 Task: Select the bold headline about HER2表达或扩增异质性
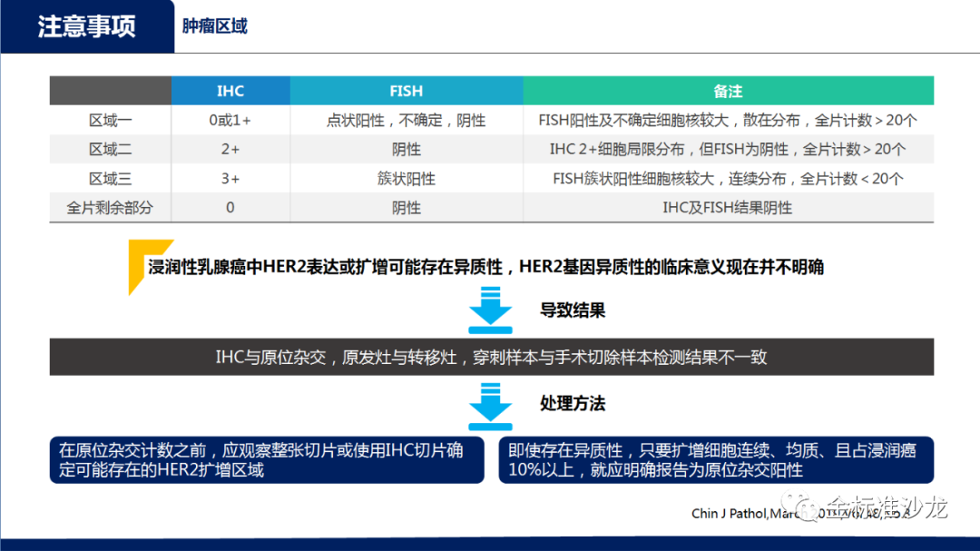tap(485, 267)
